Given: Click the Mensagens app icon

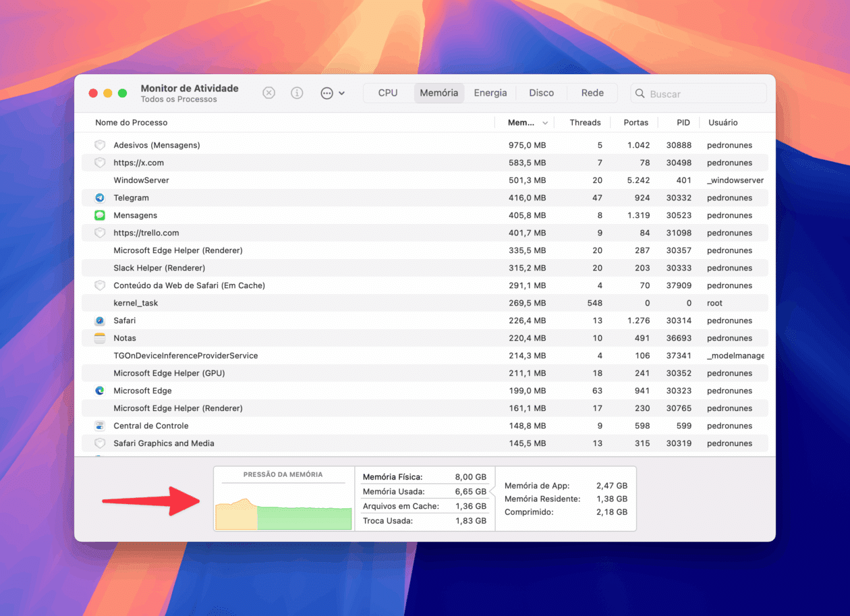Looking at the screenshot, I should tap(100, 215).
